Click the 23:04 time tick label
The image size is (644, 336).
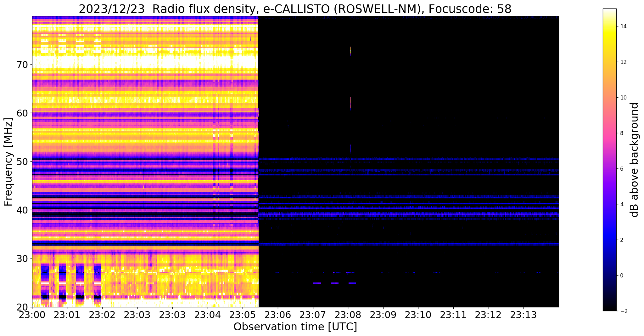point(208,315)
